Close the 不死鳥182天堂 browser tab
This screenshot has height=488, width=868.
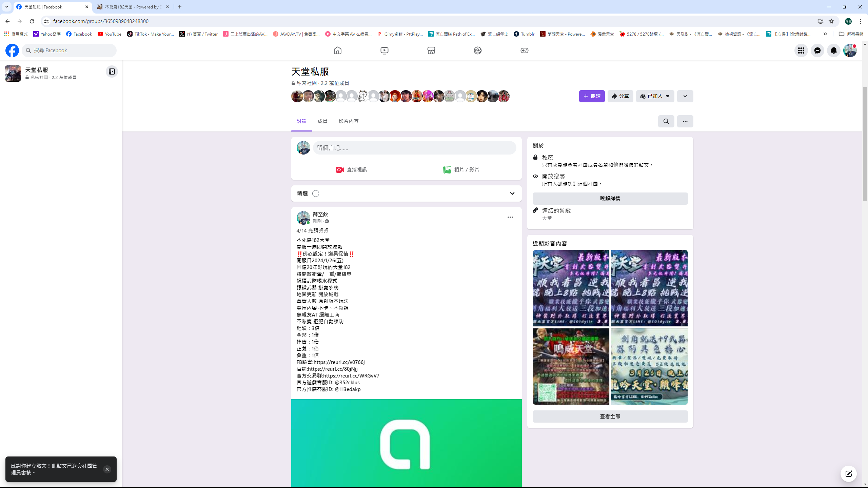(167, 7)
